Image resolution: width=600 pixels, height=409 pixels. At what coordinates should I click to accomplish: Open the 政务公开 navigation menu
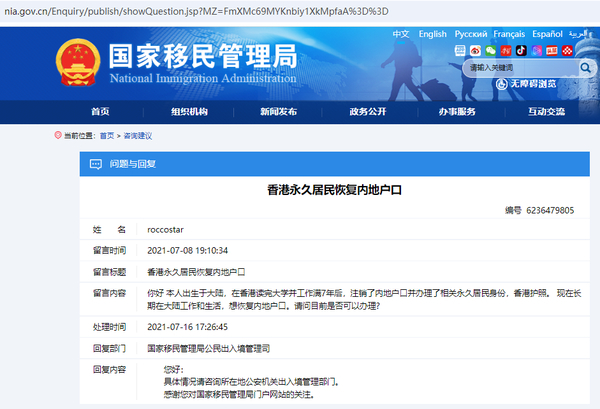pyautogui.click(x=368, y=112)
